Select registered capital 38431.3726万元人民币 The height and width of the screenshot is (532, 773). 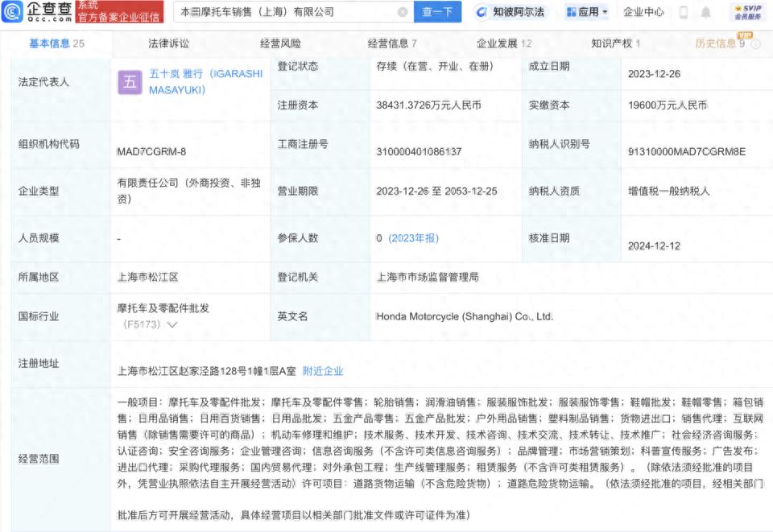[428, 105]
